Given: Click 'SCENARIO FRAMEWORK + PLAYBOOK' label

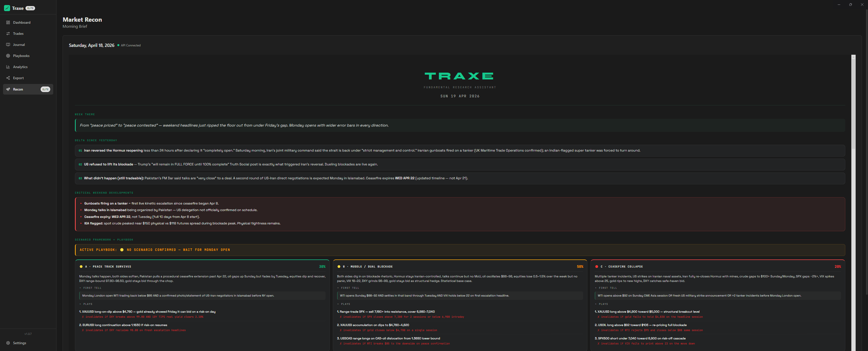Looking at the screenshot, I should [104, 240].
